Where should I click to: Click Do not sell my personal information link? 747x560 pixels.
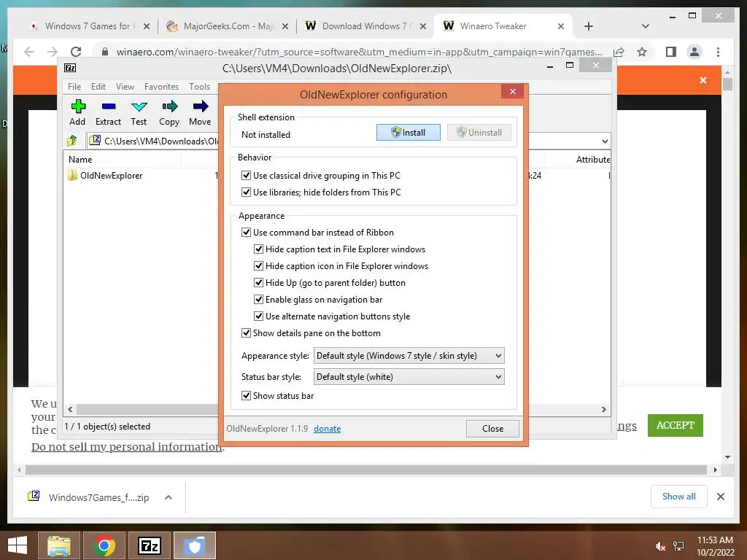[x=127, y=447]
